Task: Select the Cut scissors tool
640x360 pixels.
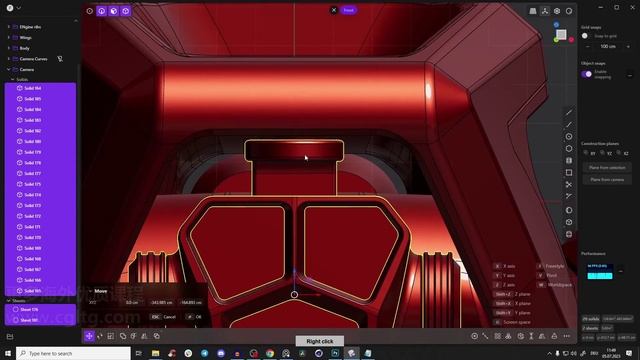Action: coord(569,184)
